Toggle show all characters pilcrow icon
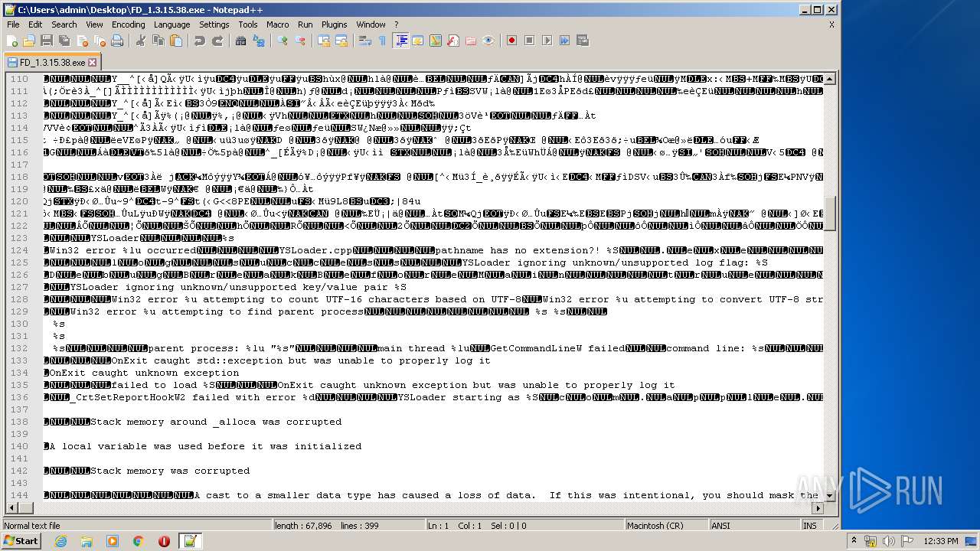 [x=383, y=41]
